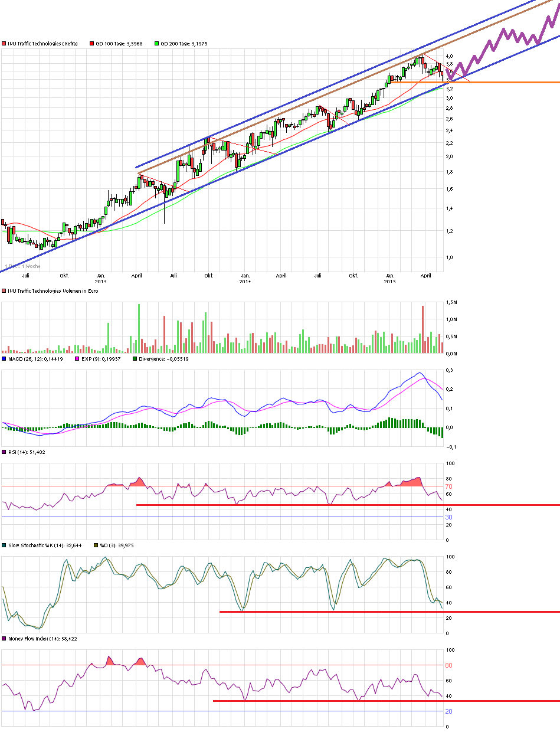Click the blue 30 level on the RSI axis
The height and width of the screenshot is (732, 560).
[448, 517]
